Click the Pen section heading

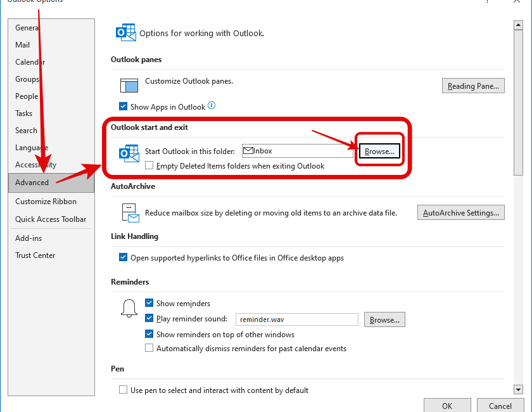[117, 368]
